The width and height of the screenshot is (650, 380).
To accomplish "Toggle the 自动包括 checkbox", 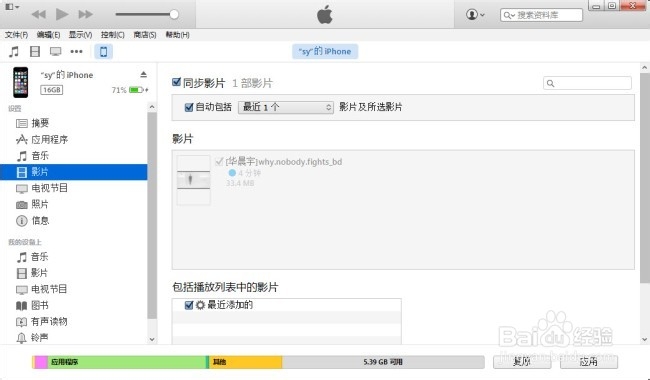I will coord(189,107).
